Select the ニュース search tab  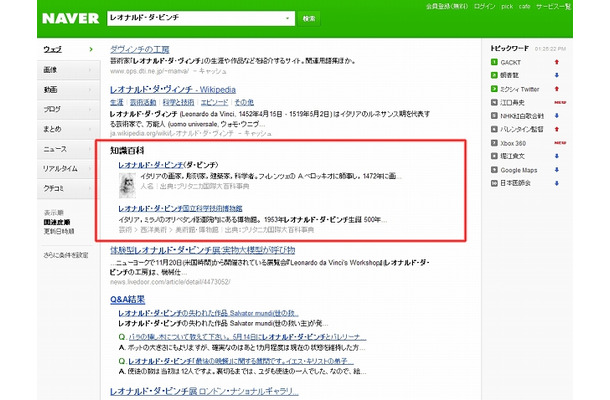[x=68, y=149]
